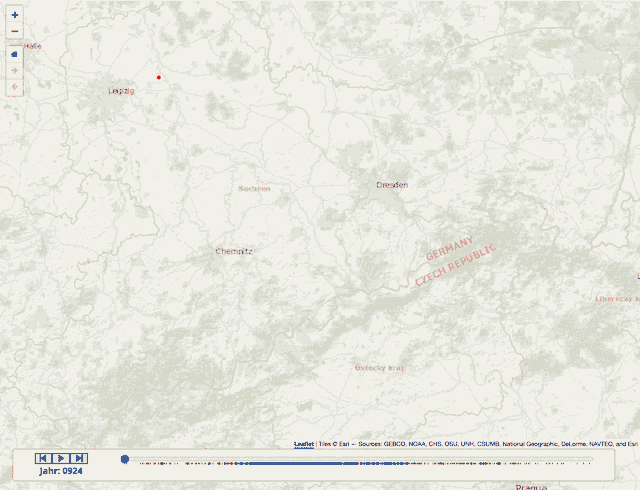The image size is (640, 490).
Task: Zoom out of the map
Action: tap(14, 31)
